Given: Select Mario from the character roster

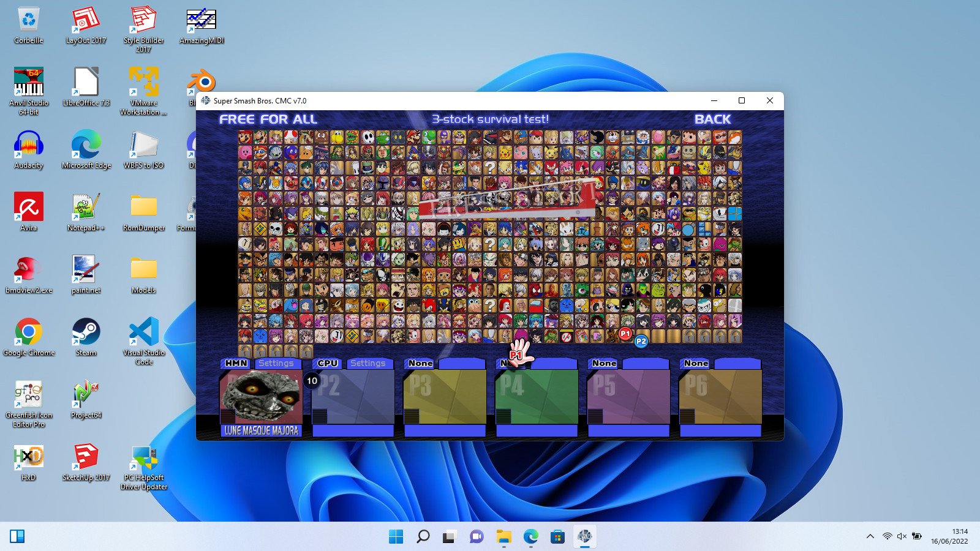Looking at the screenshot, I should [244, 137].
